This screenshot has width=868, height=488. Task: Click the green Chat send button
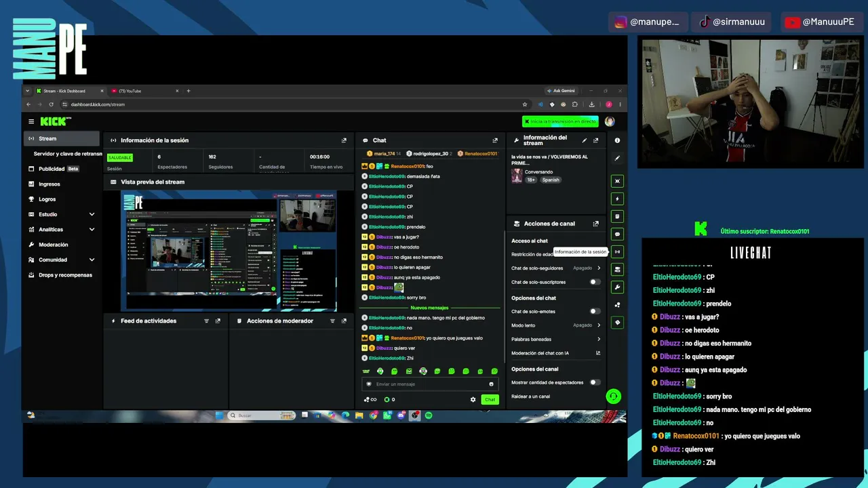pyautogui.click(x=490, y=399)
